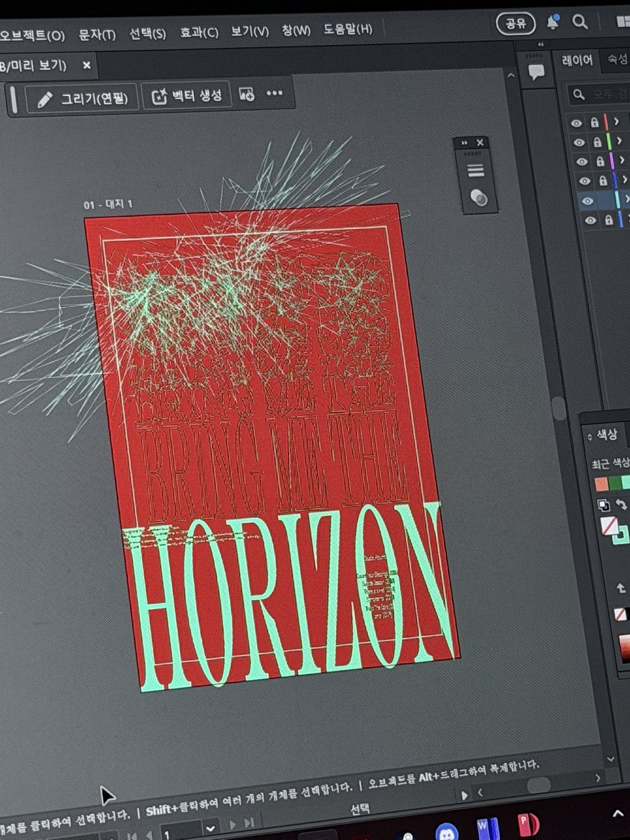This screenshot has width=630, height=840.
Task: Open the notifications bell
Action: (x=553, y=22)
